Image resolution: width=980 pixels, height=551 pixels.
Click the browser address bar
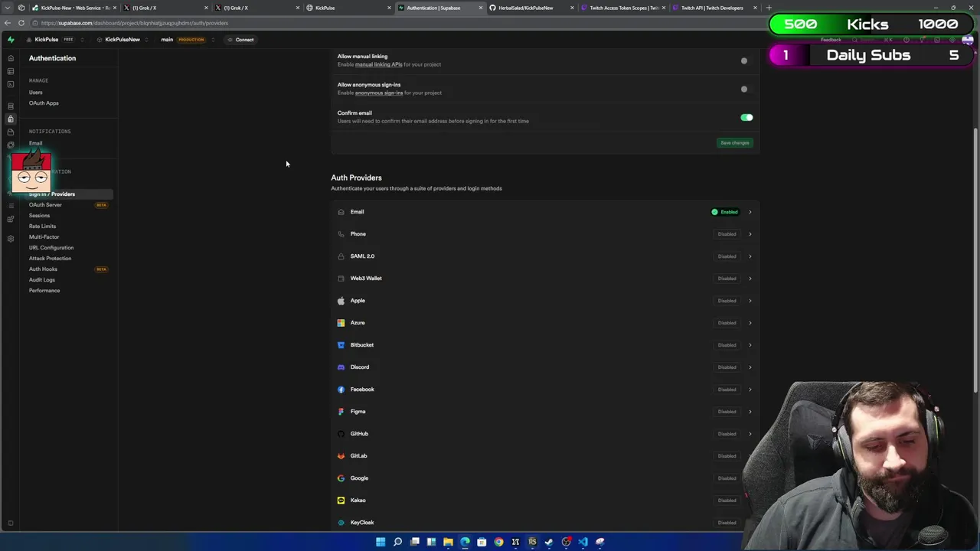click(398, 23)
